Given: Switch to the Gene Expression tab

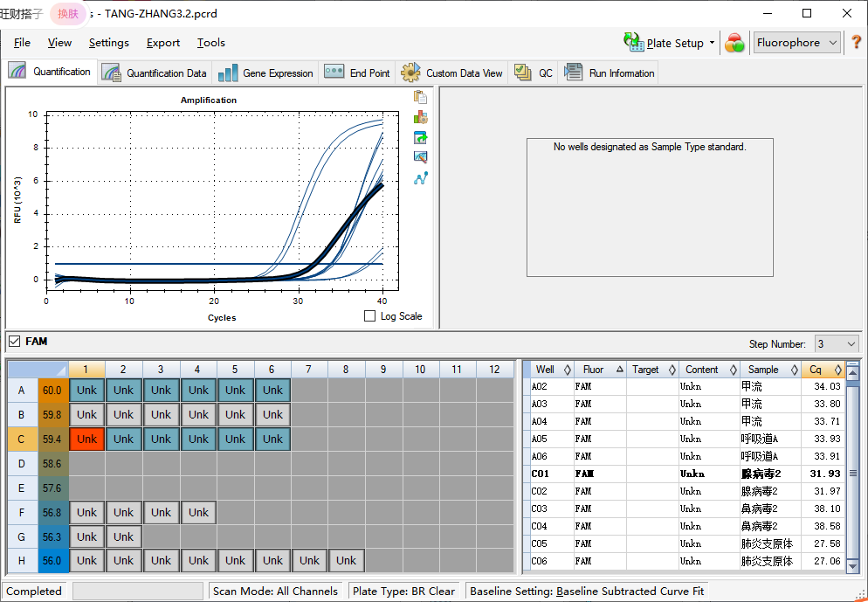Looking at the screenshot, I should point(265,73).
